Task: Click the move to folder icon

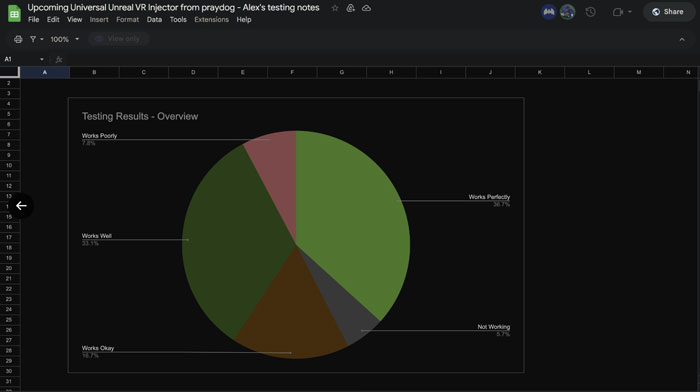Action: [350, 8]
